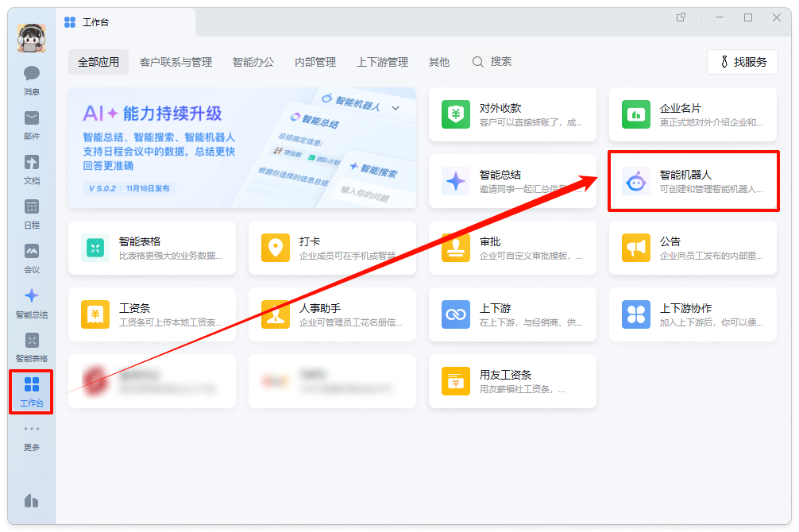Open the 公告 announcement app icon
Screen dimensions: 799x532
(693, 247)
